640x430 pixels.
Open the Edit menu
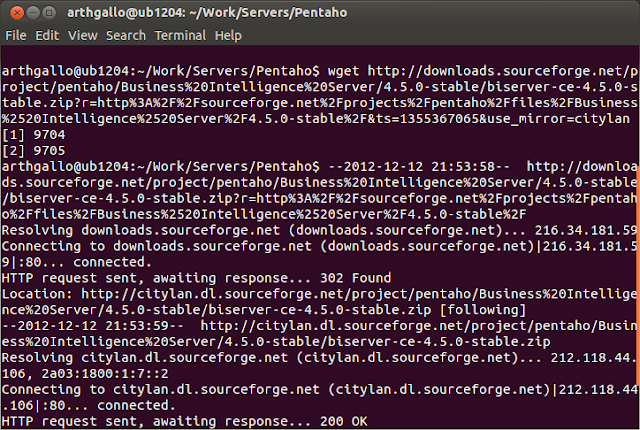point(47,35)
